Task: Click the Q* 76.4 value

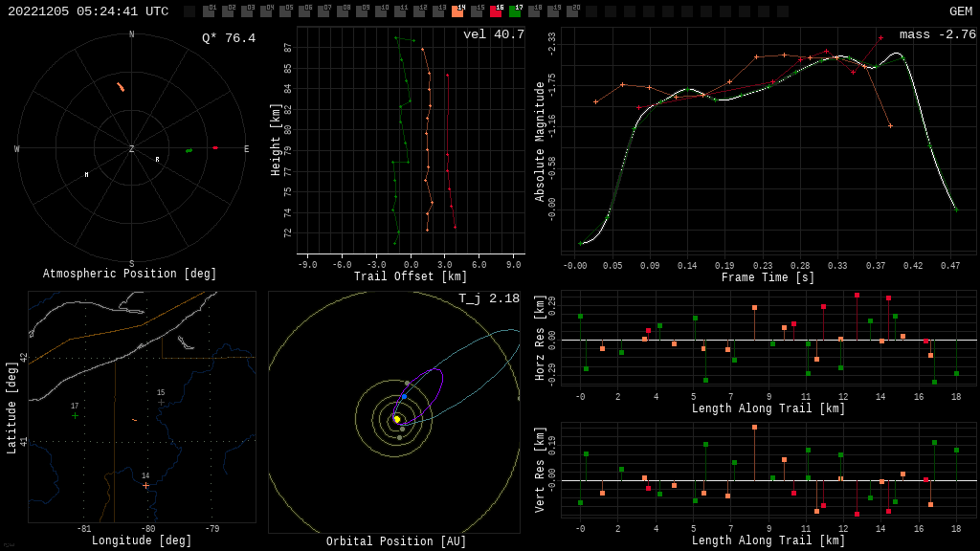Action: click(x=229, y=38)
